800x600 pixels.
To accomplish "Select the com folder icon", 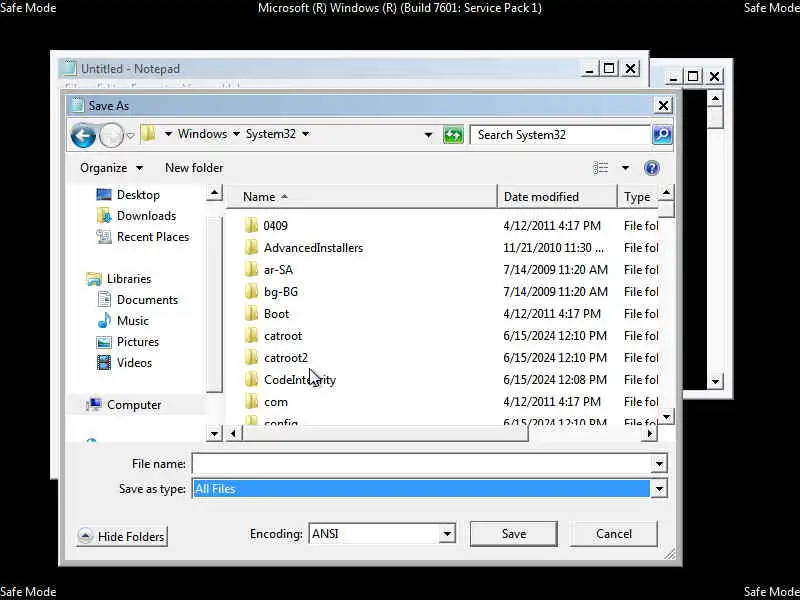I will [252, 402].
